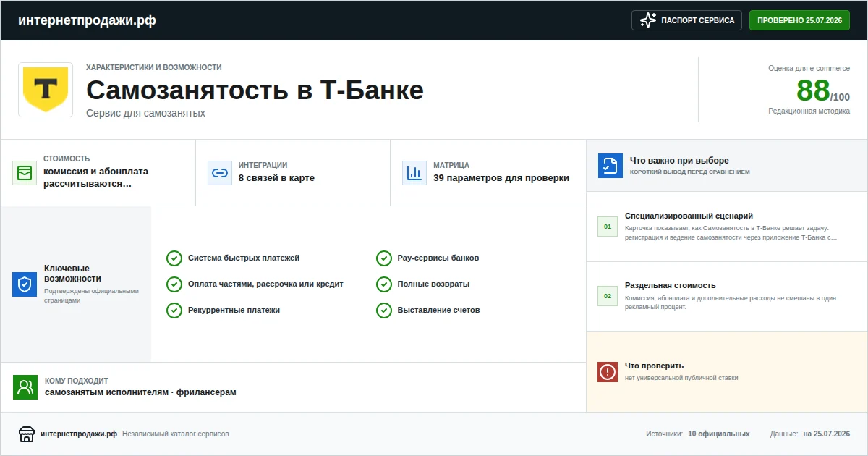Click the green people icon Кому подходит
This screenshot has width=868, height=456.
[25, 387]
